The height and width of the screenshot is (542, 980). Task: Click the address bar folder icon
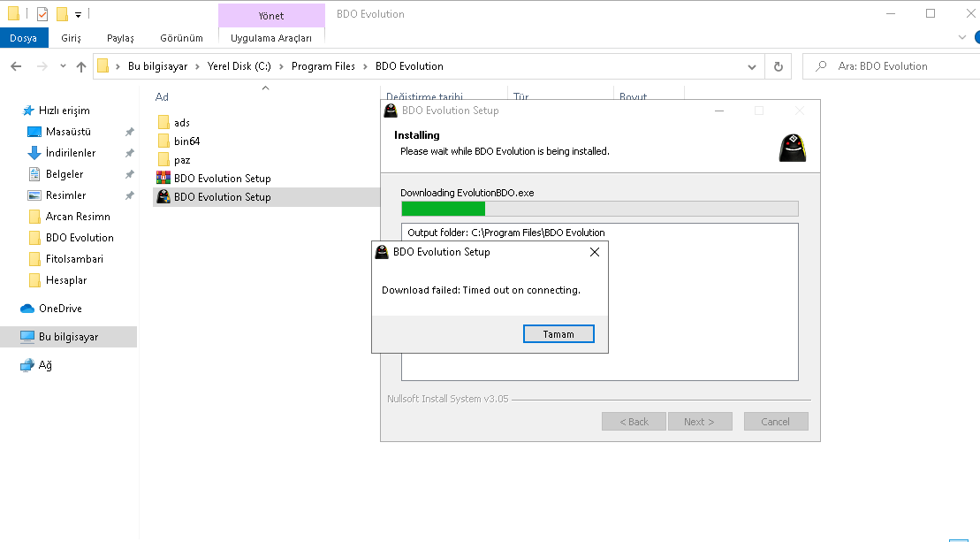point(103,65)
